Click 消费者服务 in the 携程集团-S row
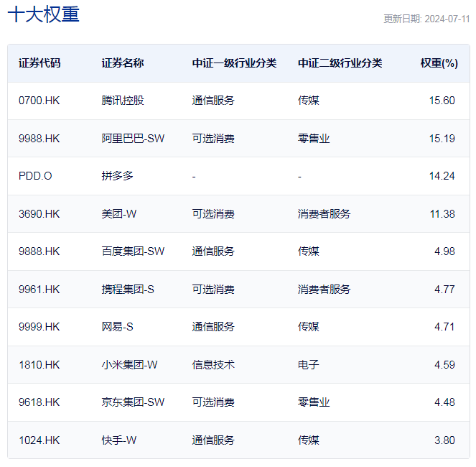The height and width of the screenshot is (467, 476). coord(325,290)
